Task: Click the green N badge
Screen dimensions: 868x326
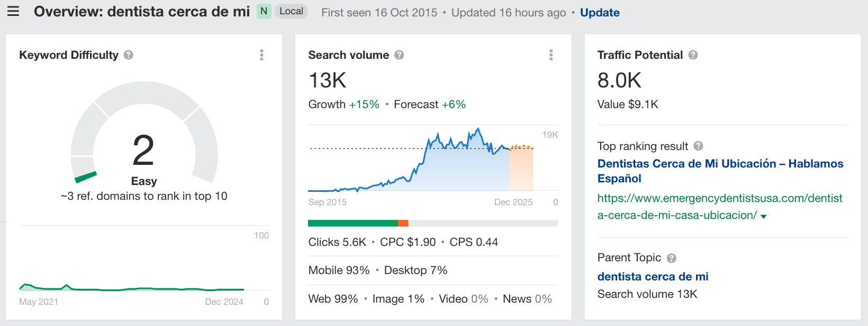Action: point(264,11)
